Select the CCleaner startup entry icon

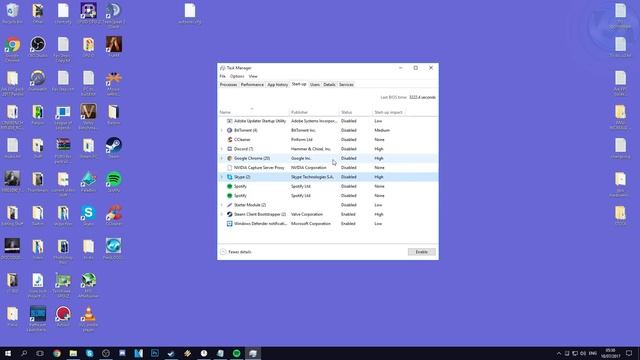tap(229, 140)
